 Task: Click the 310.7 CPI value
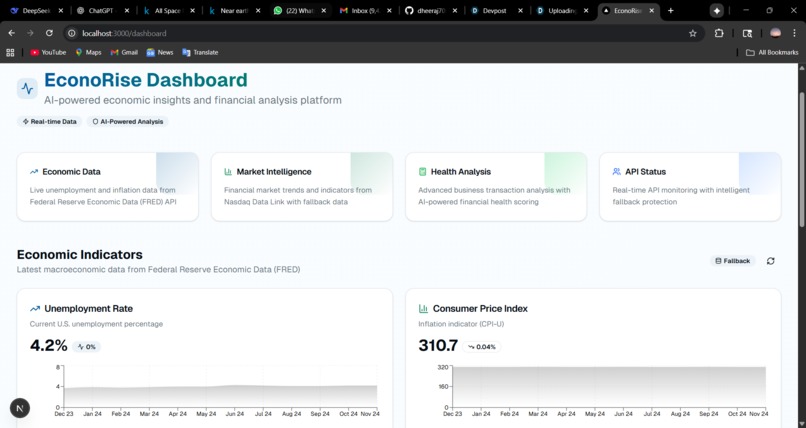tap(438, 345)
